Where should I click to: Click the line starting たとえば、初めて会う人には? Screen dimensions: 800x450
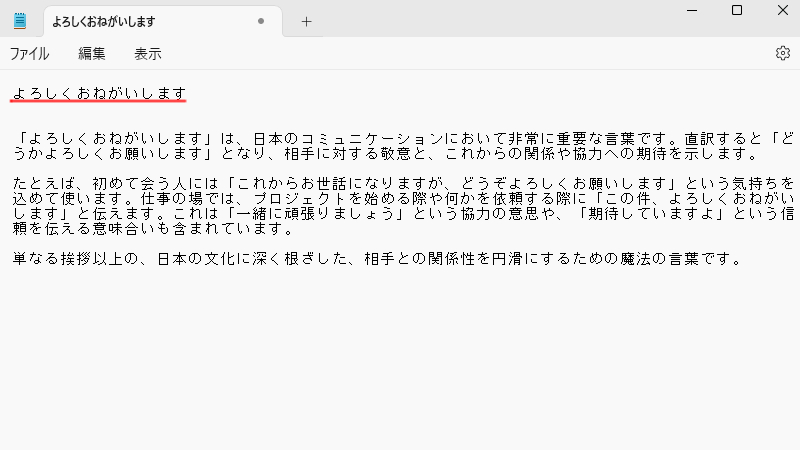[x=404, y=183]
